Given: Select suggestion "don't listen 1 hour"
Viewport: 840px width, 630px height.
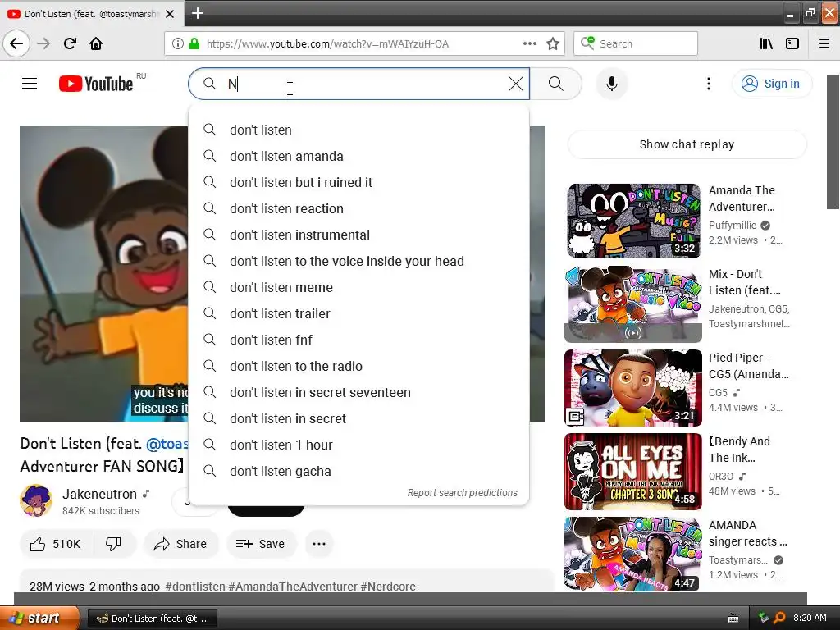Looking at the screenshot, I should (359, 445).
